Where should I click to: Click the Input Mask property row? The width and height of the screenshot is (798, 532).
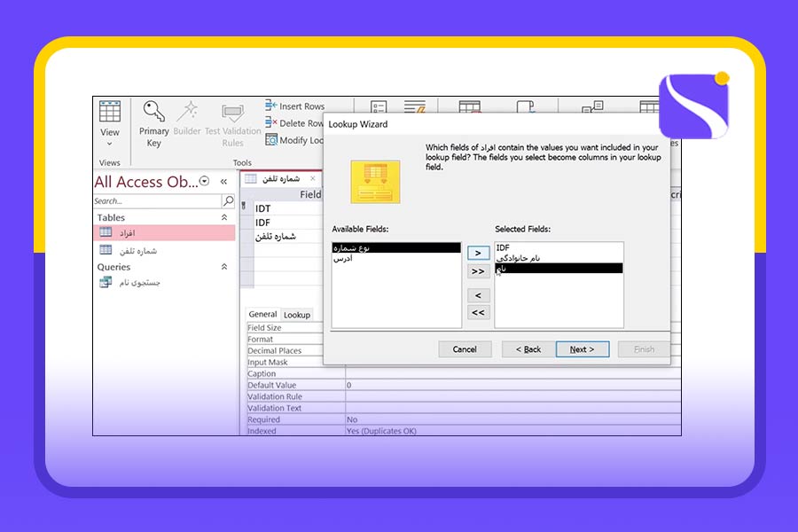[x=285, y=362]
